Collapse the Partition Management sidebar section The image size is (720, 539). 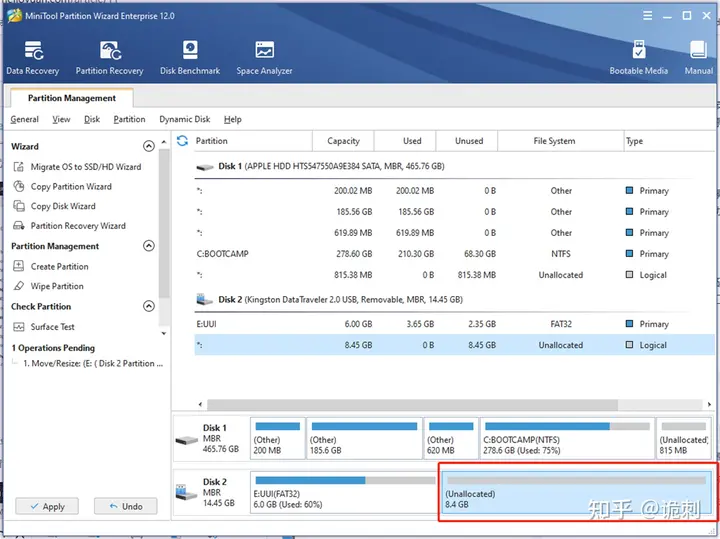click(149, 246)
